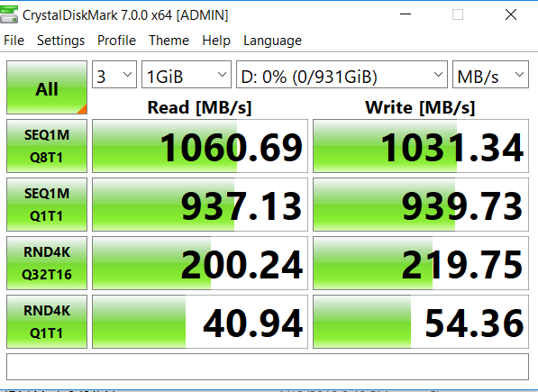
Task: Start the SEQ1M Q8T1 test
Action: coord(47,146)
